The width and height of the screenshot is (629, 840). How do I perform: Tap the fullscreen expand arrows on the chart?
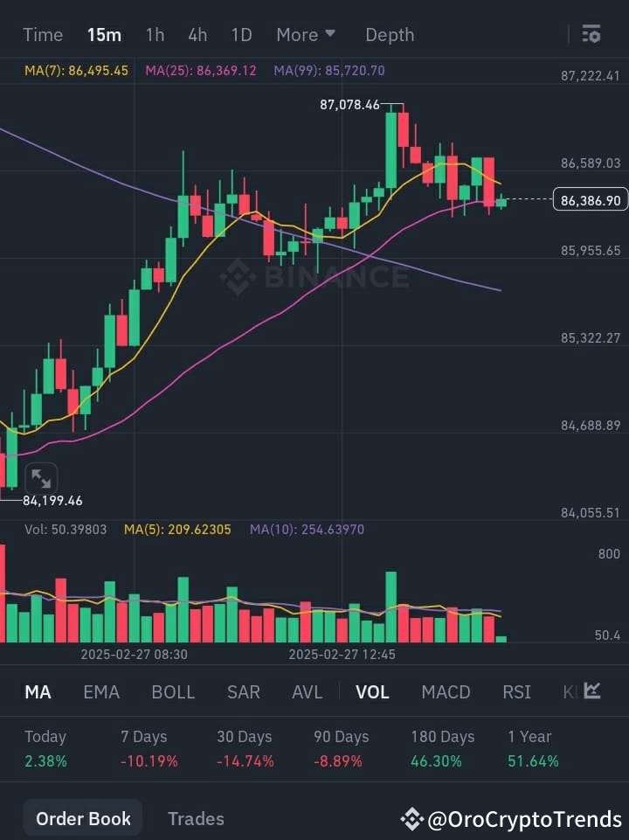pos(42,477)
